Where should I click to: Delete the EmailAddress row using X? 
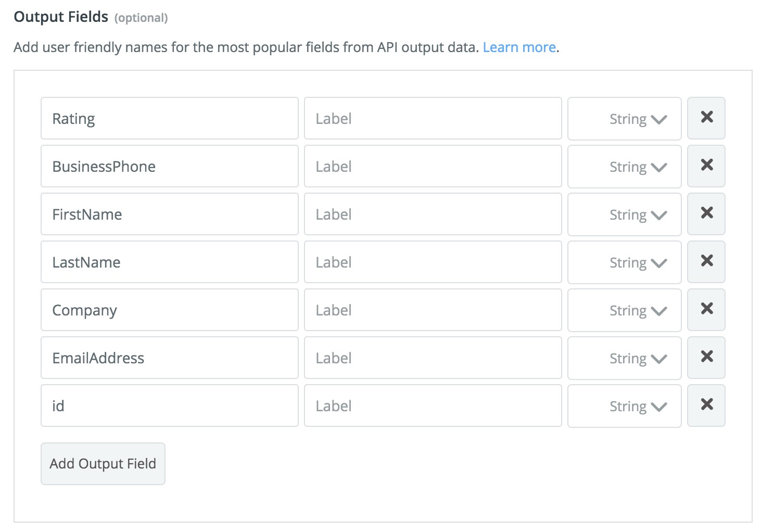pyautogui.click(x=706, y=358)
